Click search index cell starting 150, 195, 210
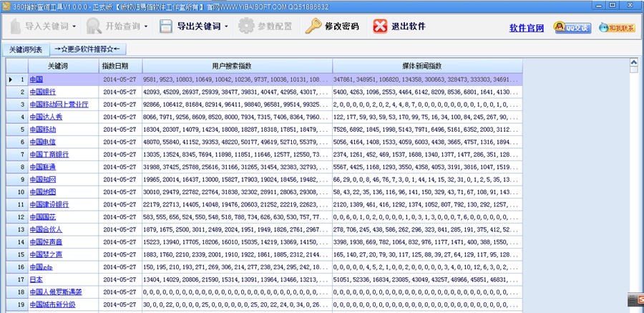This screenshot has width=644, height=313. pos(238,267)
